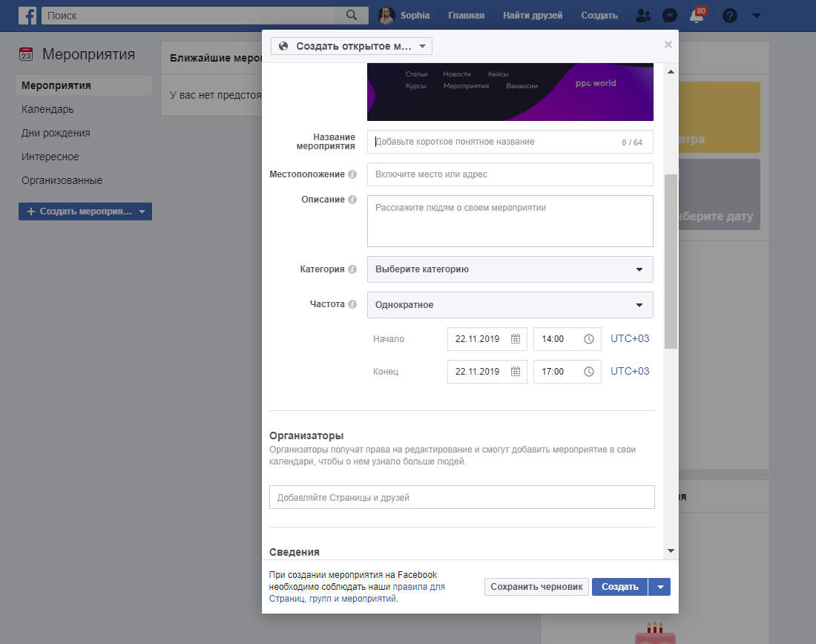Click the search magnifier icon

click(352, 15)
